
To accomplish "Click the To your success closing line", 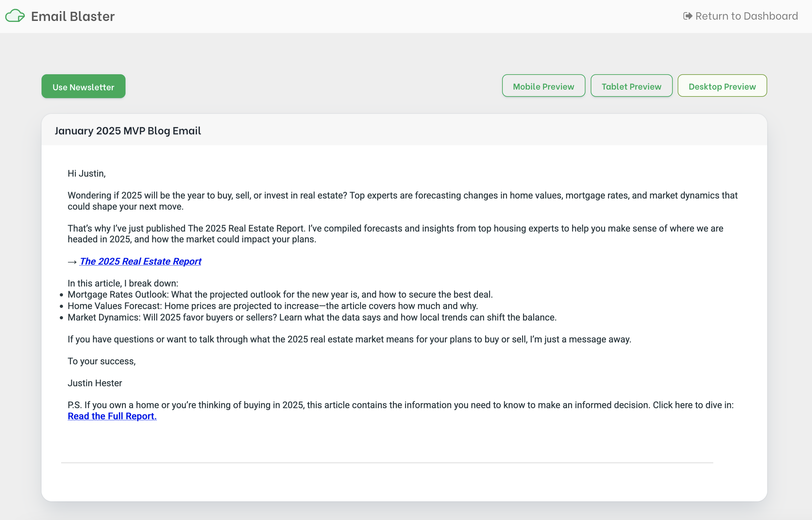I will pyautogui.click(x=102, y=361).
